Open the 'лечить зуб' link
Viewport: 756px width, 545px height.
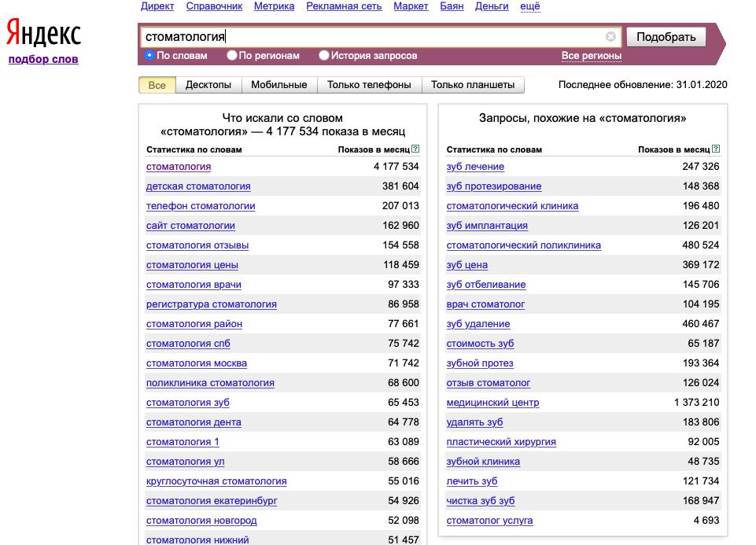click(471, 481)
